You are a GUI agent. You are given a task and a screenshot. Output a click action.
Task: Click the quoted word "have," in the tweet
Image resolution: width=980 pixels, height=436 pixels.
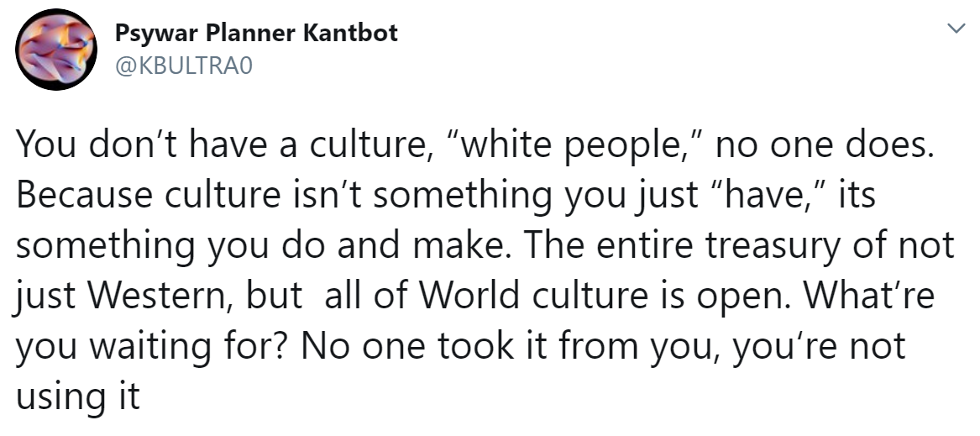[x=769, y=195]
